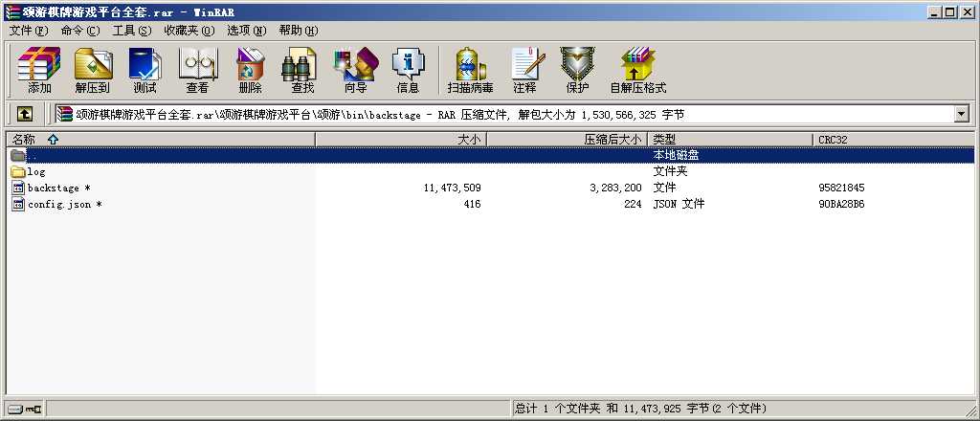The width and height of the screenshot is (980, 421).
Task: Click size value 11,473,509
Action: coord(452,188)
